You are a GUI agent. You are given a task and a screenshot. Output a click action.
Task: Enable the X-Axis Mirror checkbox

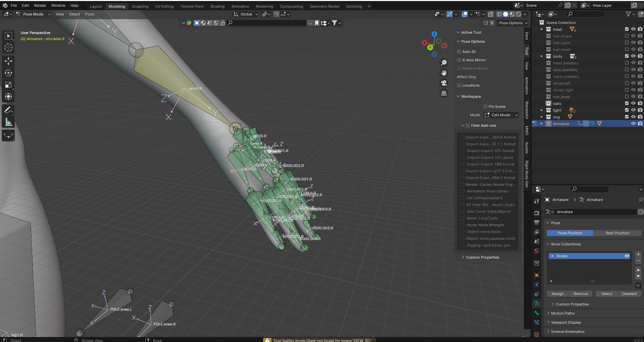click(459, 60)
